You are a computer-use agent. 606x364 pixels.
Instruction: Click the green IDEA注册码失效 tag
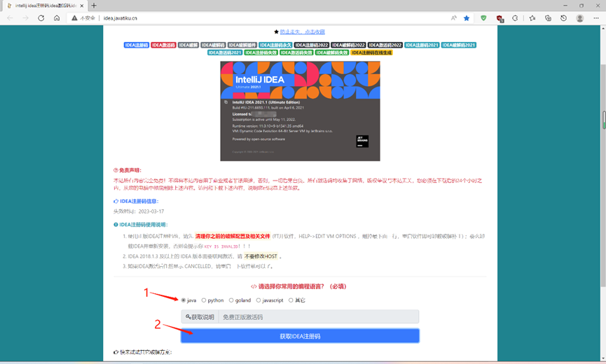(261, 52)
